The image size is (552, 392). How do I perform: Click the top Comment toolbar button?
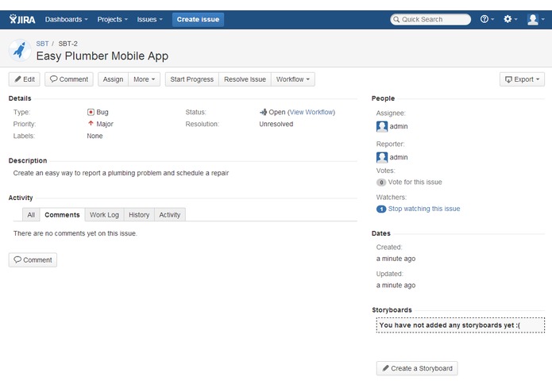coord(69,79)
